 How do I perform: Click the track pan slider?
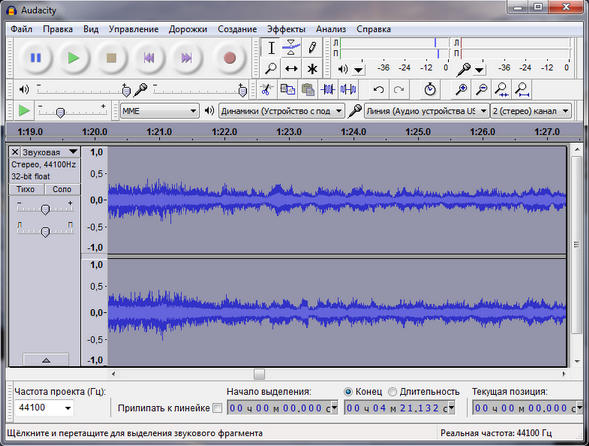pos(45,231)
